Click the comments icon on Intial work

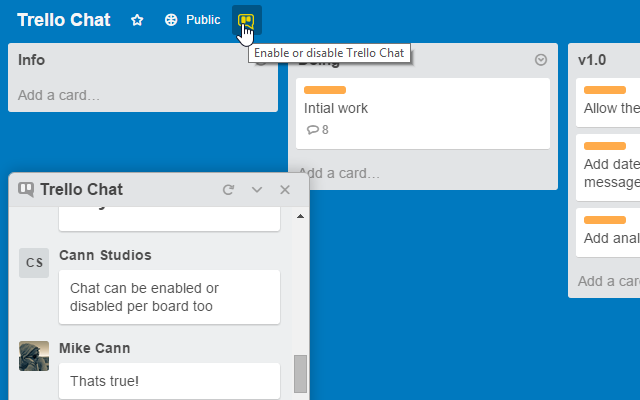click(x=312, y=130)
